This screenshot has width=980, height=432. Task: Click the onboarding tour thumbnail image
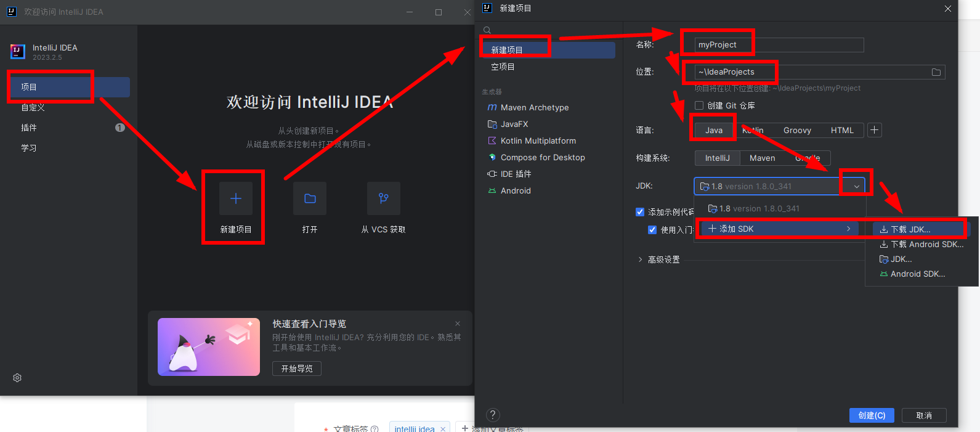(x=209, y=347)
